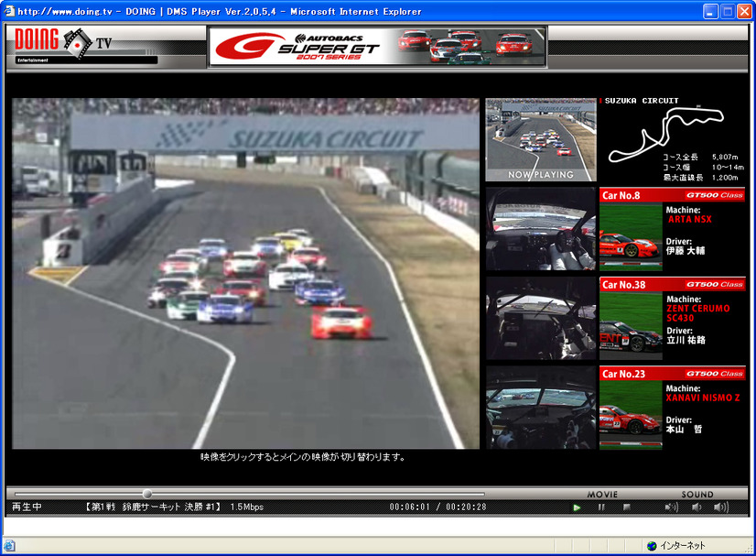This screenshot has width=756, height=556.
Task: Click the XANAVI NISMO Z machine name
Action: 703,398
